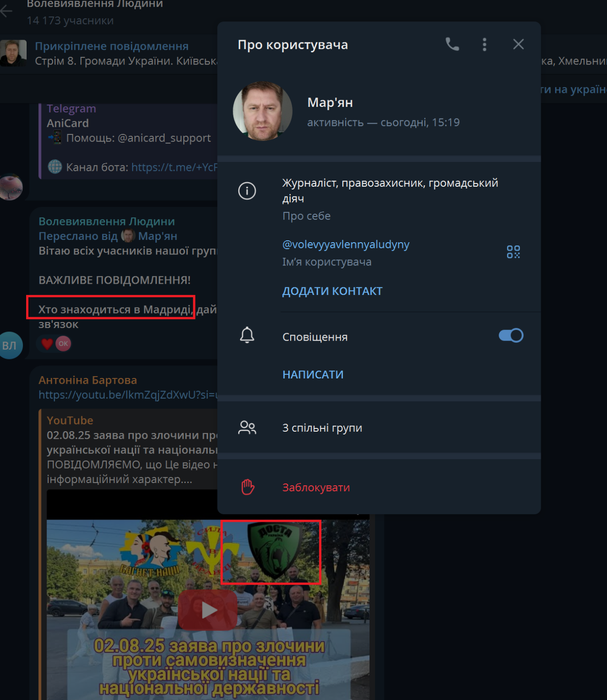Click the @volevyyavlennyaludyny username link
The image size is (607, 700).
point(346,245)
